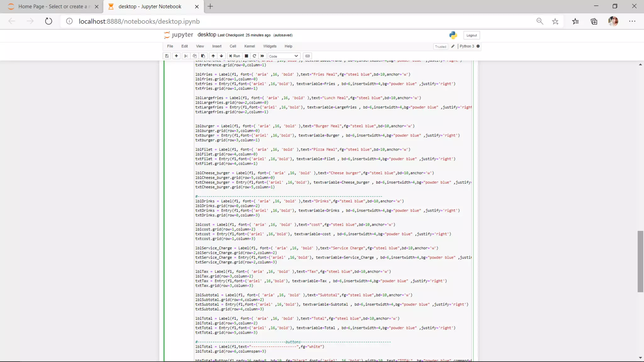
Task: Open the Code cell type dropdown
Action: click(283, 56)
